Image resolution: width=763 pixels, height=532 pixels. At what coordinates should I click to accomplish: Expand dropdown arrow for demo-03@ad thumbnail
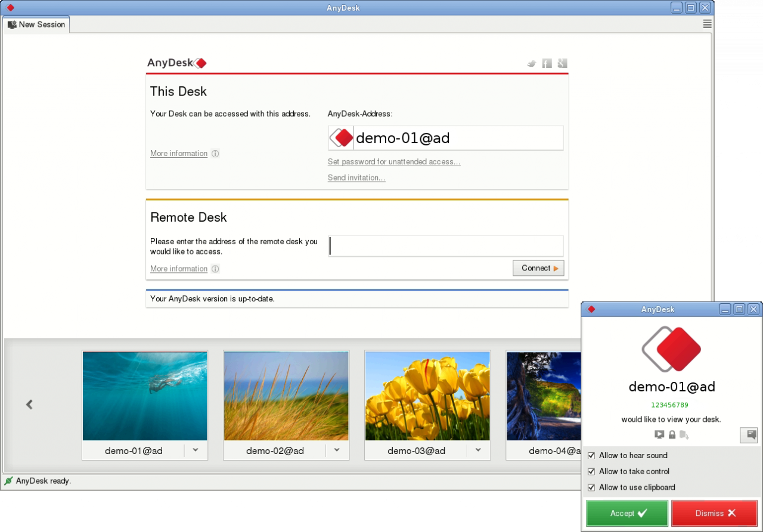478,450
